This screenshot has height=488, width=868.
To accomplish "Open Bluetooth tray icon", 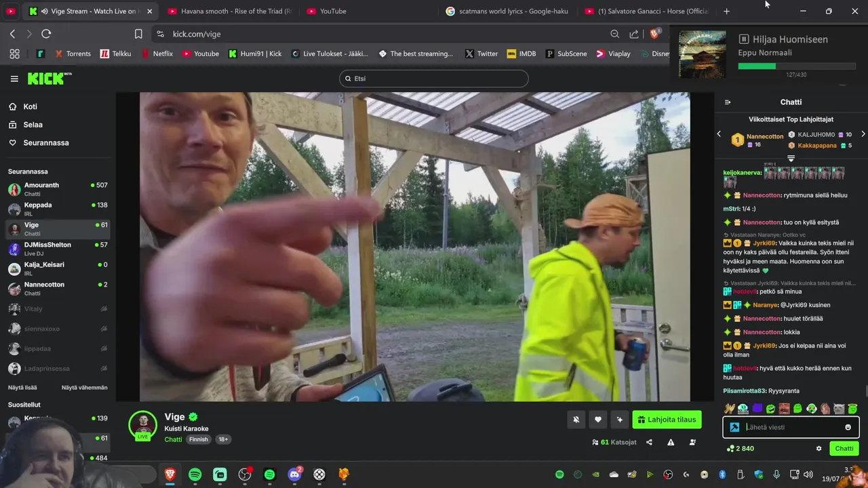I will point(722,474).
